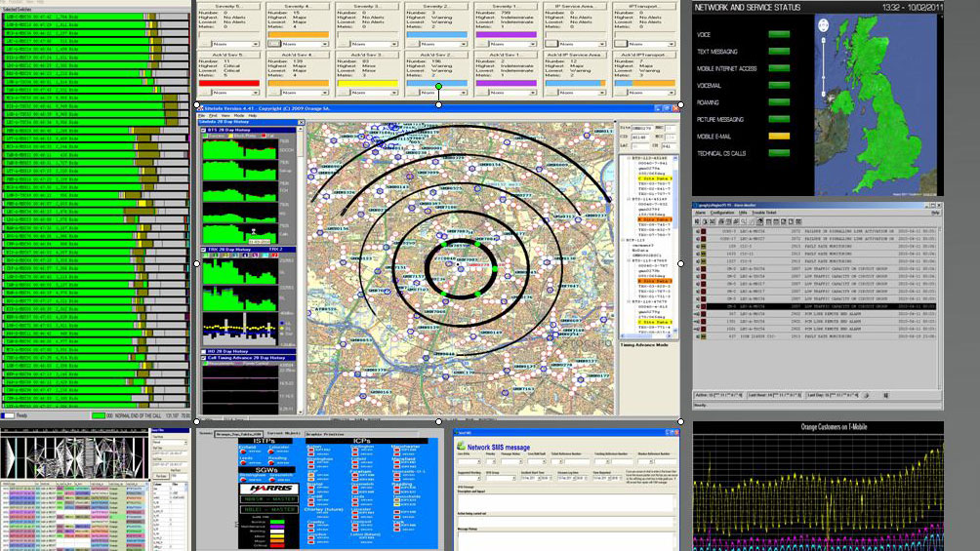Viewport: 980px width, 551px height.
Task: Click the site tree vertical scrollbar in SiteInfo
Action: 675,244
